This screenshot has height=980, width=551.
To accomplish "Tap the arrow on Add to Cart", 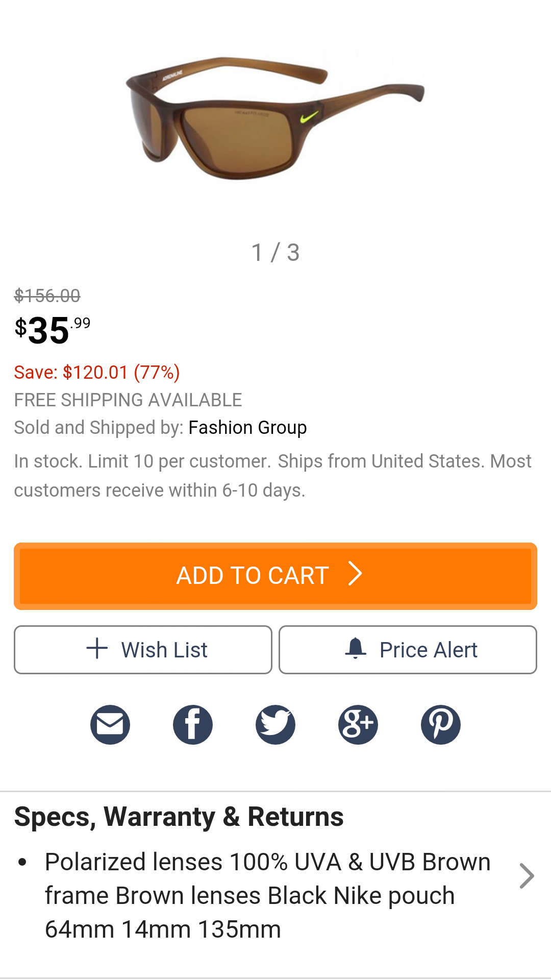I will pyautogui.click(x=355, y=574).
